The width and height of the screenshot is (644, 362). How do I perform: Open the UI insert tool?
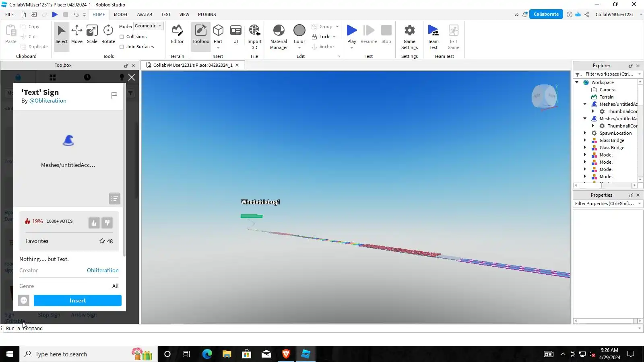pyautogui.click(x=235, y=35)
